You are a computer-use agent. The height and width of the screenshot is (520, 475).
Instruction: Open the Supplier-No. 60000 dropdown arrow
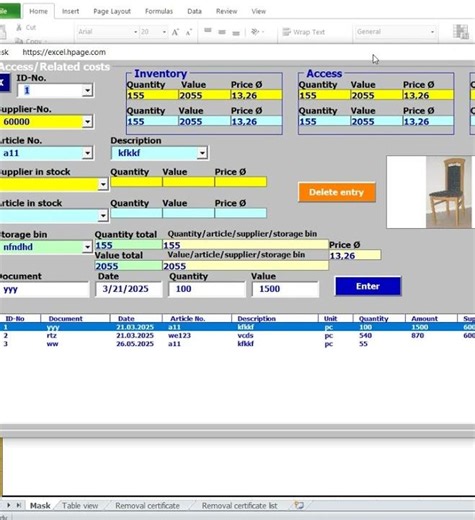(x=87, y=122)
